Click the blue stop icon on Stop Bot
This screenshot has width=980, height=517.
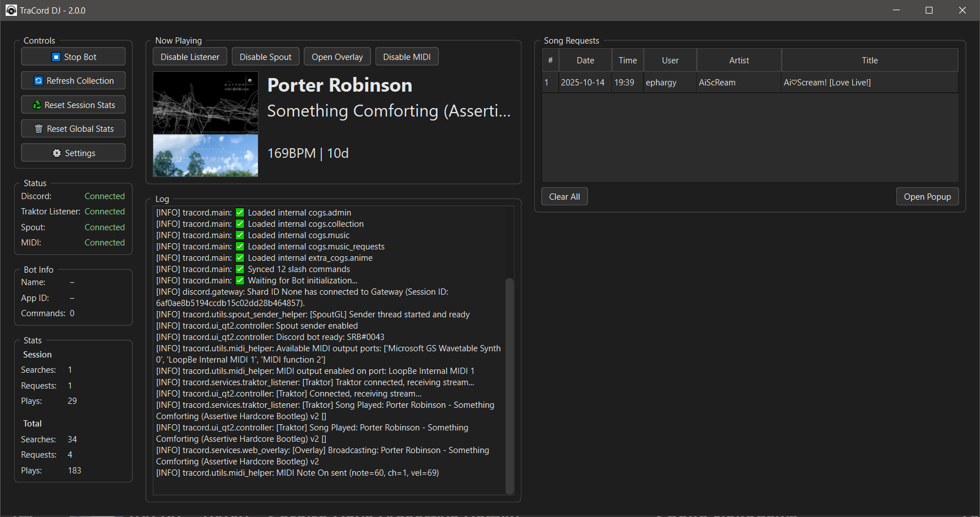[56, 57]
